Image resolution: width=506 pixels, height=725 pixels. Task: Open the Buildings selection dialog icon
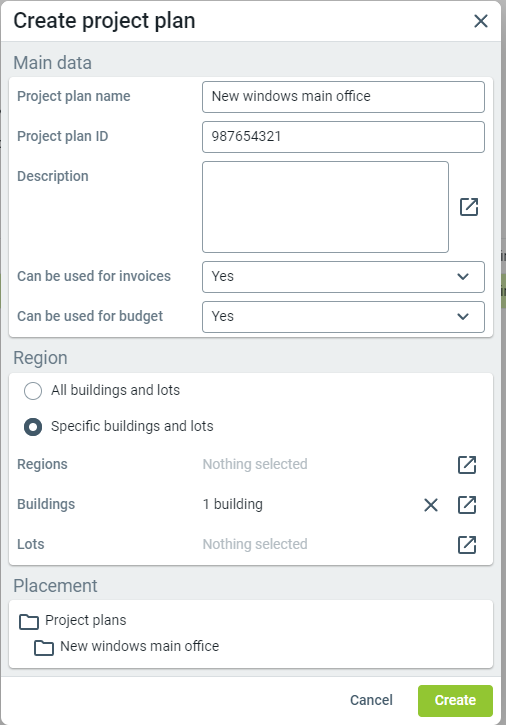(467, 504)
